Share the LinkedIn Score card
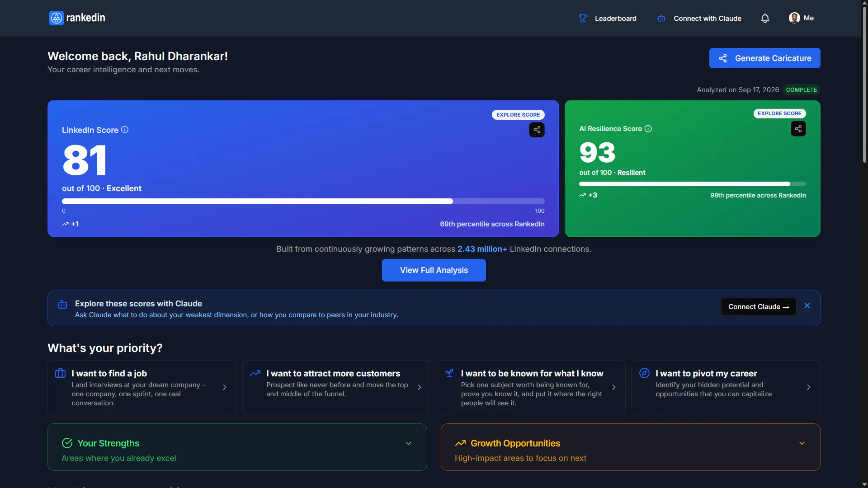The width and height of the screenshot is (868, 488). coord(537,130)
